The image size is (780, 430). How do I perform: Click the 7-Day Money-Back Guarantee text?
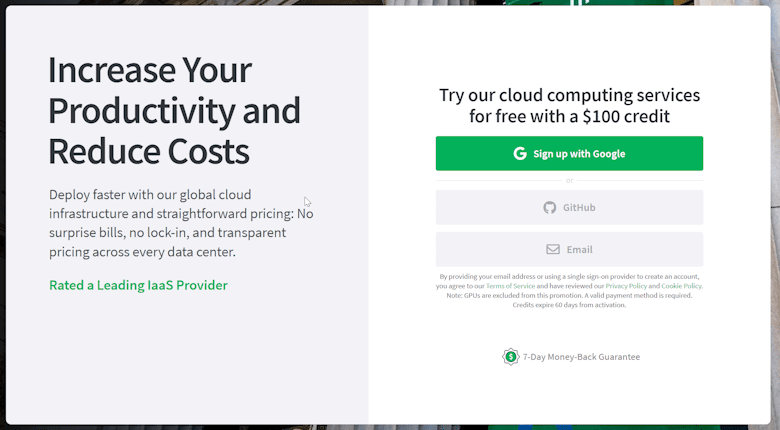(x=581, y=357)
